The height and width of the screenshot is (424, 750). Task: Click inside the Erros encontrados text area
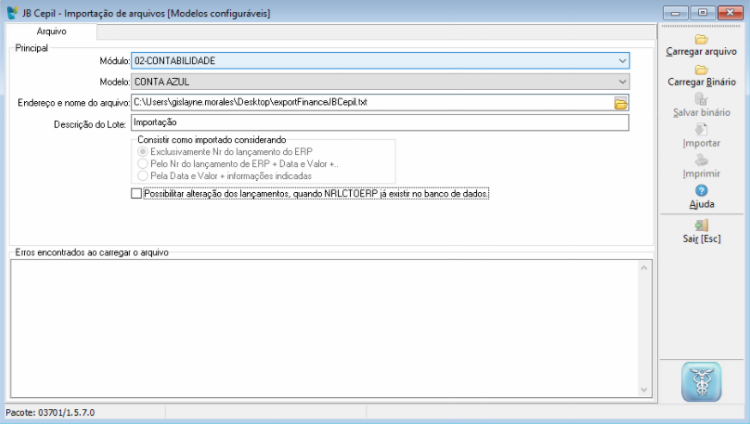[320, 325]
